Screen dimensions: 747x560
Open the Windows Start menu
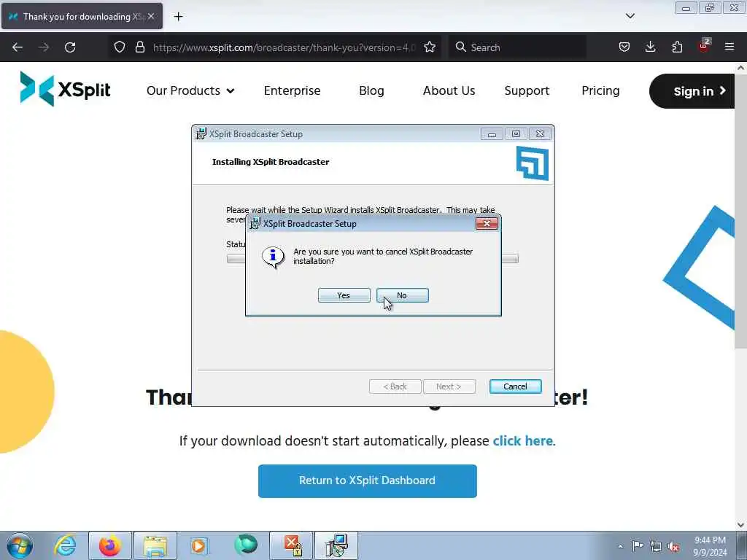[20, 545]
